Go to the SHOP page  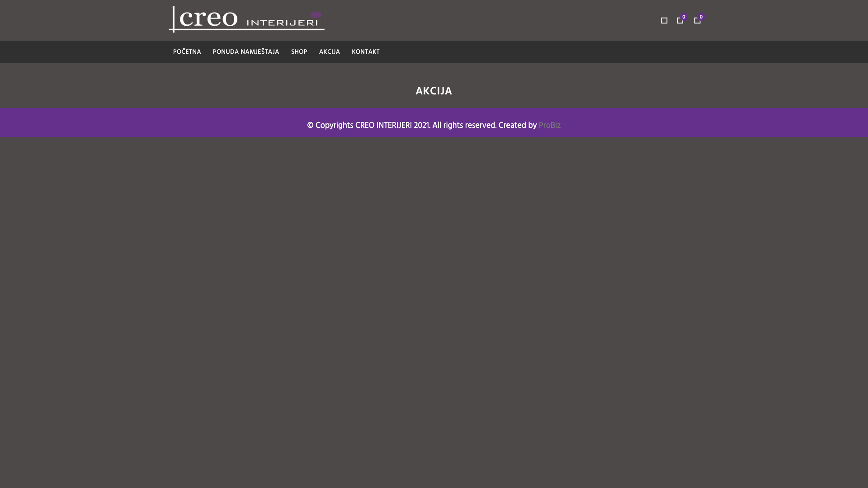click(299, 52)
